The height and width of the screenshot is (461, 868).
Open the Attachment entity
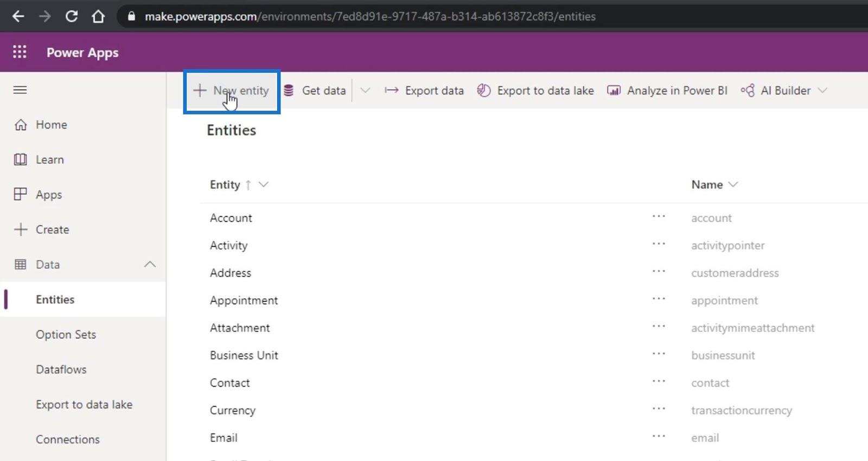pos(240,328)
